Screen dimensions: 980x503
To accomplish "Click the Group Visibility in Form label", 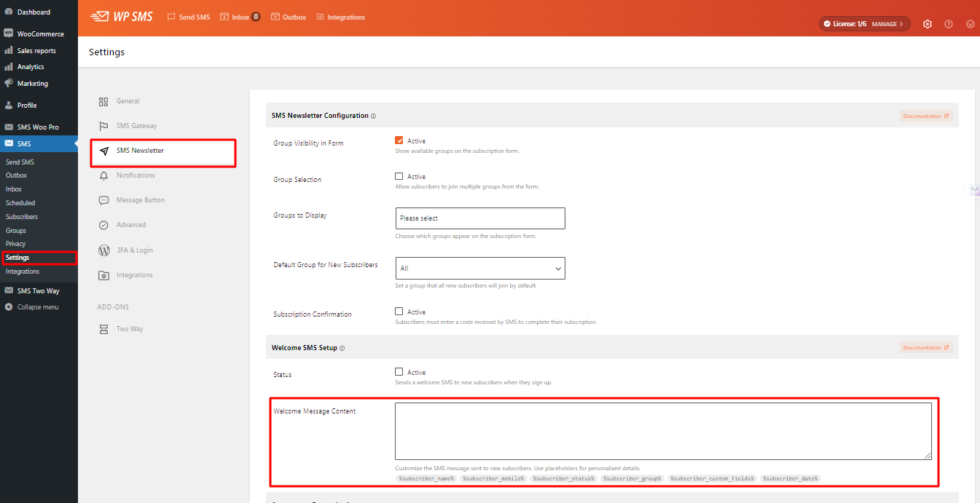I will [308, 143].
